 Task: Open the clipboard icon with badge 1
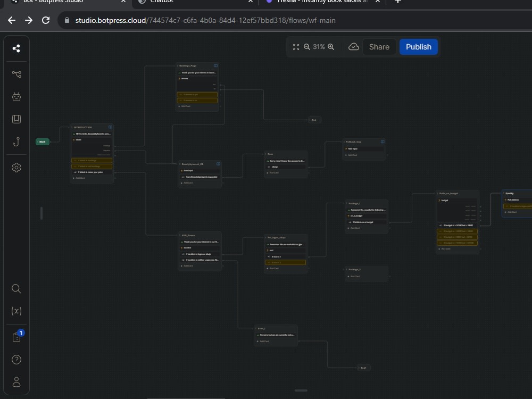coord(17,337)
